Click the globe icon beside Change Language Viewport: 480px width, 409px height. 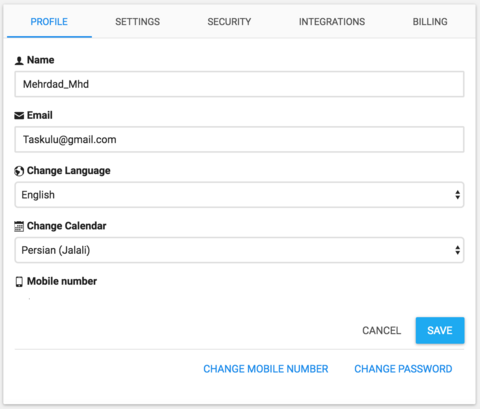[x=19, y=171]
